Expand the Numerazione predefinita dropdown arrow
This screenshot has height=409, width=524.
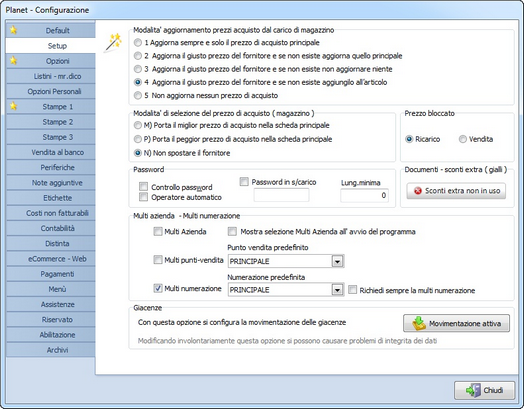click(338, 290)
